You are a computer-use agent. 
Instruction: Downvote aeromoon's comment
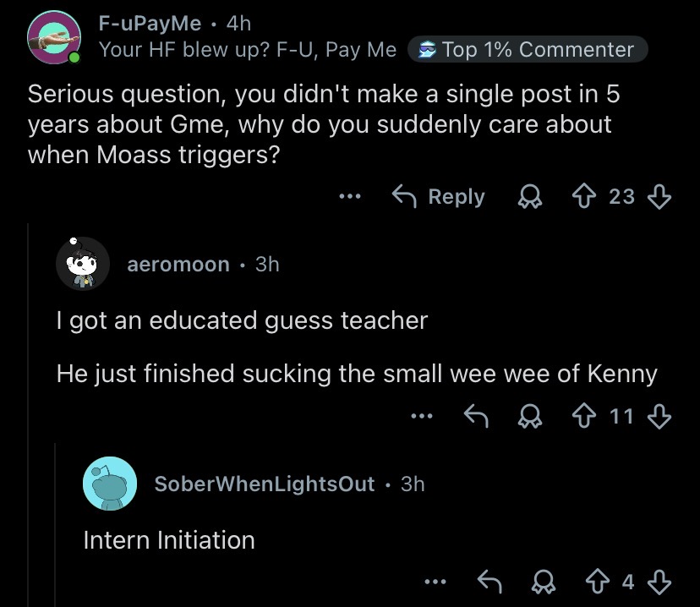click(659, 415)
